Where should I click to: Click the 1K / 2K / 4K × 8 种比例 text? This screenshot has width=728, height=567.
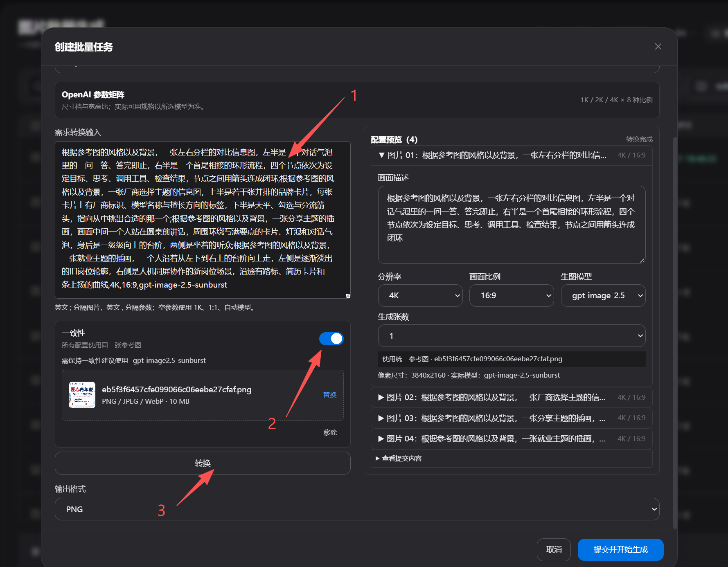(x=616, y=100)
